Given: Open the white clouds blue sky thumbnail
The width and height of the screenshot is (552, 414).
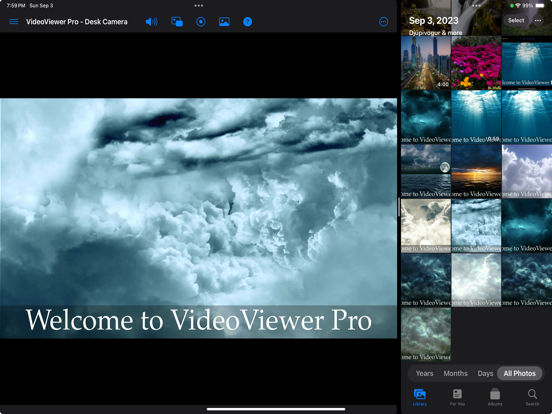Looking at the screenshot, I should click(x=527, y=171).
